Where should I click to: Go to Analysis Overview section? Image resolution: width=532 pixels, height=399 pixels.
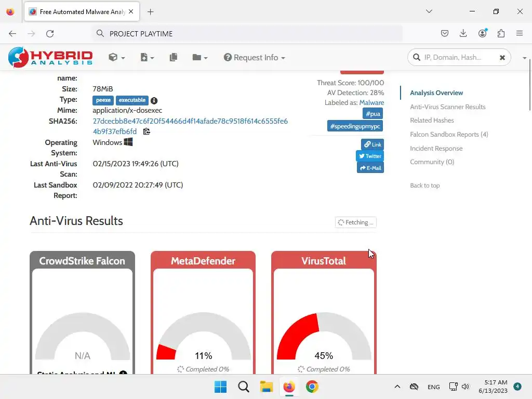coord(436,92)
